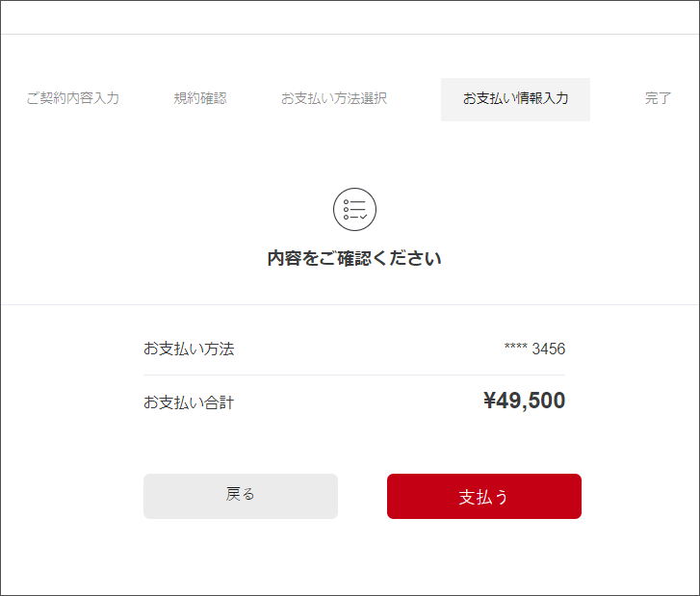Click the checklist confirmation icon
700x596 pixels.
point(354,209)
